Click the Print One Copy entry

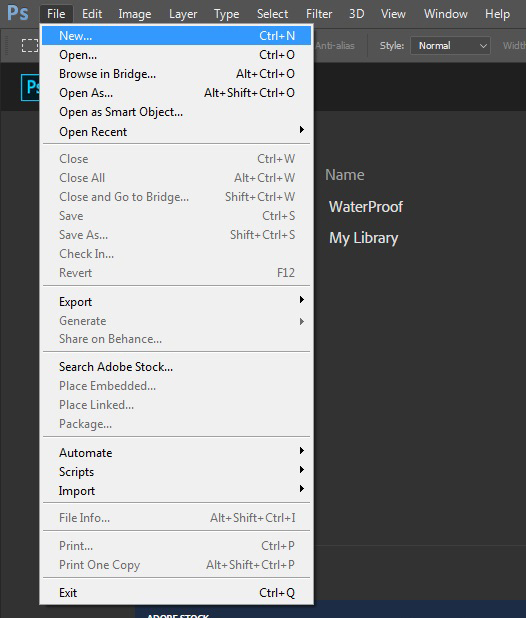coord(177,564)
